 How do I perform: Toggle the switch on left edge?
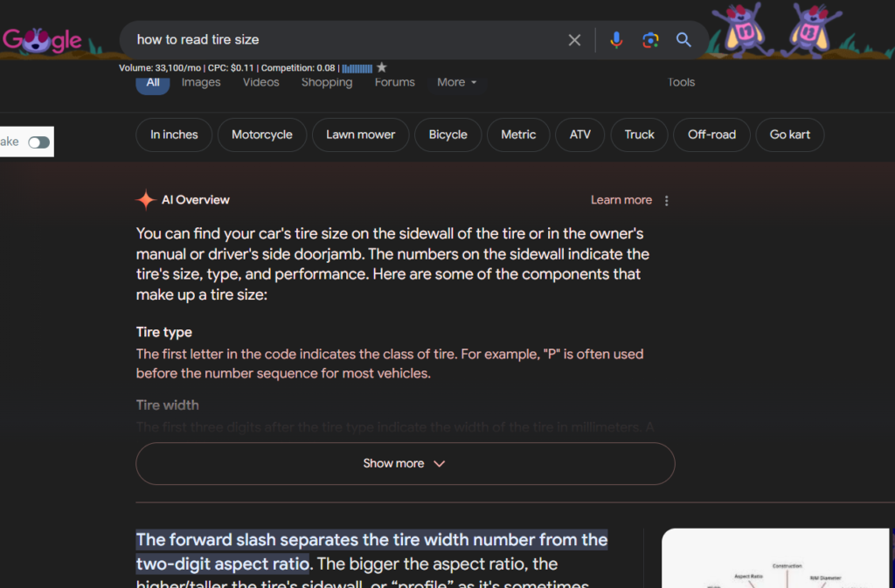point(38,142)
